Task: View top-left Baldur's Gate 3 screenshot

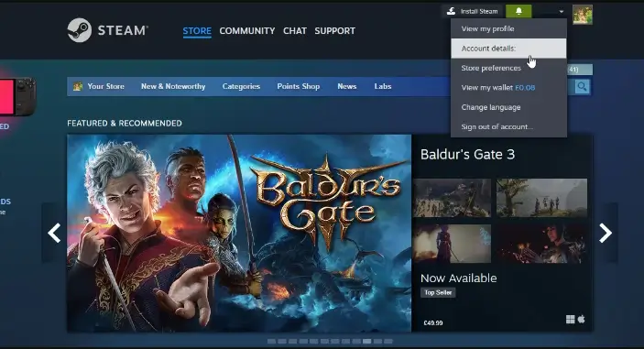Action: [452, 198]
